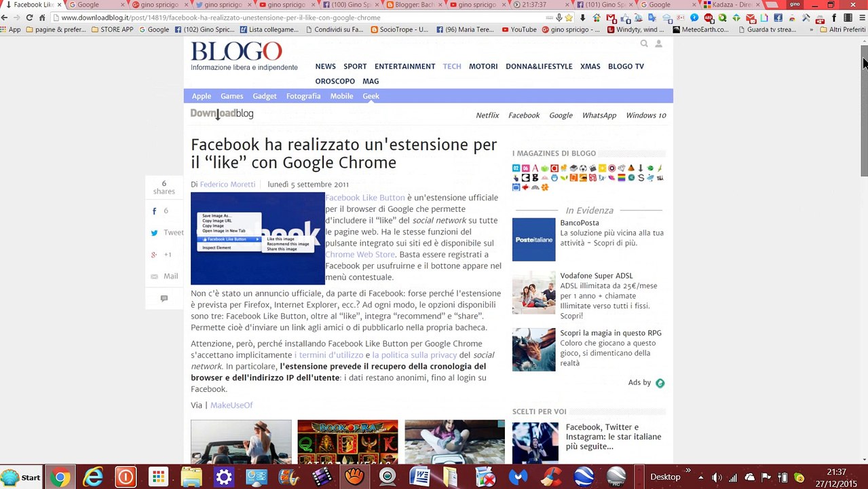Click the article's Facebook context-menu image
Viewport: 868px width, 489px height.
[x=258, y=238]
